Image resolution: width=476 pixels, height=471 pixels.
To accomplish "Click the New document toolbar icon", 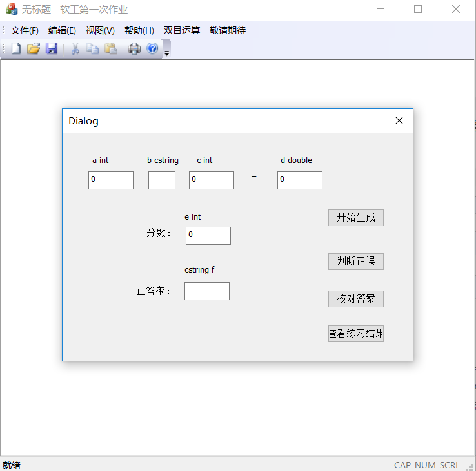I will 16,48.
